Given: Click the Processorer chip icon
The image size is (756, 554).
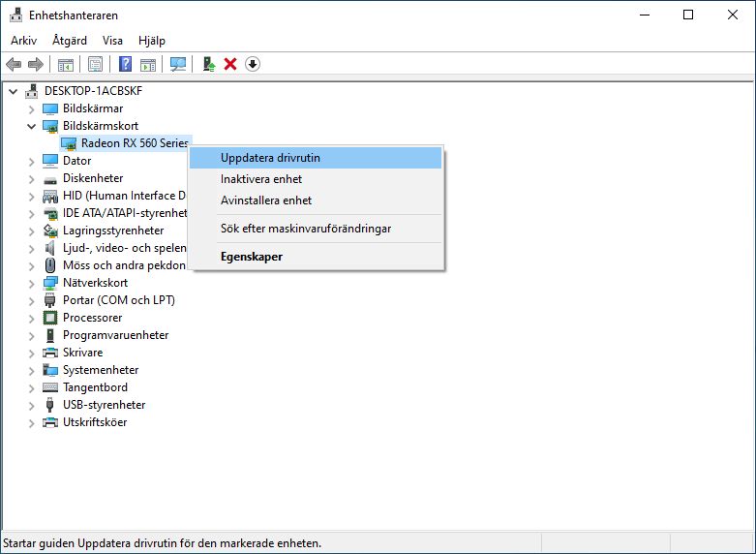Looking at the screenshot, I should [x=50, y=318].
